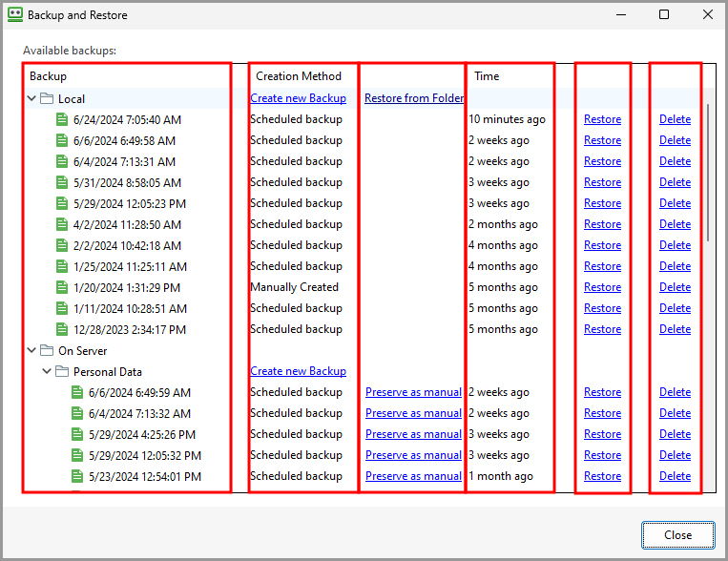Screen dimensions: 728x561
Task: Delete the 6/4/2024 7:13:32 AM server backup
Action: tap(675, 413)
